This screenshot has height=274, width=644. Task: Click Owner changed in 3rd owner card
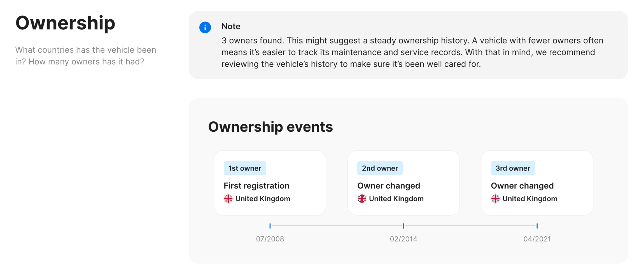[x=522, y=186]
